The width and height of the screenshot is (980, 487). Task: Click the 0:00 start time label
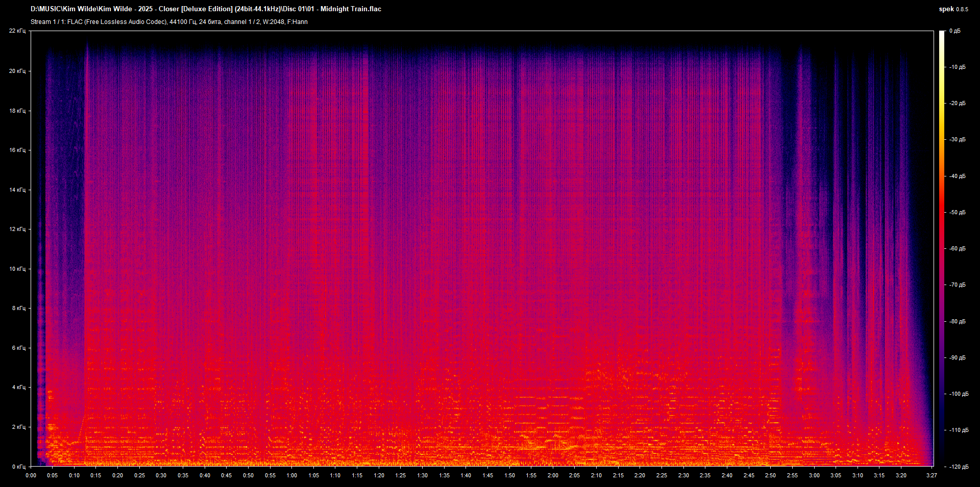click(x=31, y=475)
